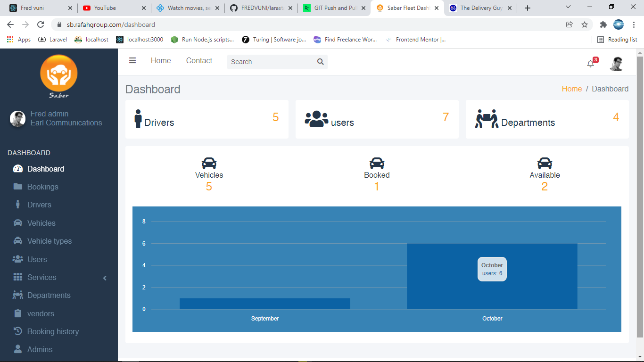Open Chrome tab search dropdown
This screenshot has height=362, width=644.
pos(568,8)
